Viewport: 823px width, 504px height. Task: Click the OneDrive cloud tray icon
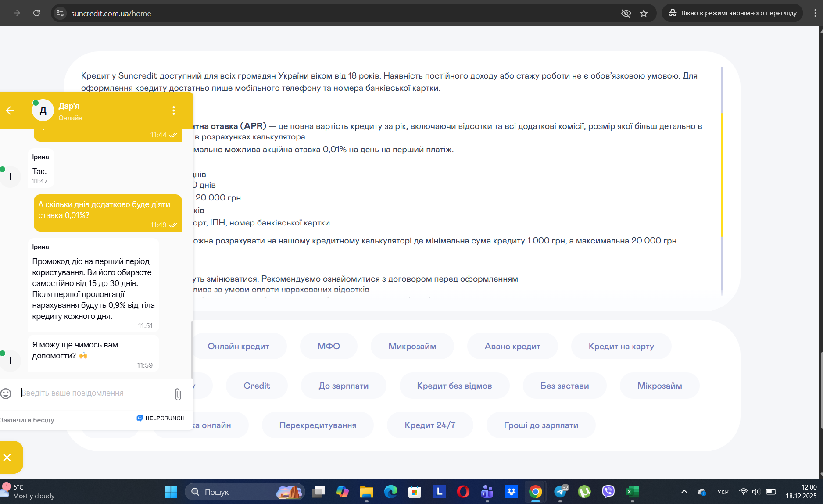702,492
